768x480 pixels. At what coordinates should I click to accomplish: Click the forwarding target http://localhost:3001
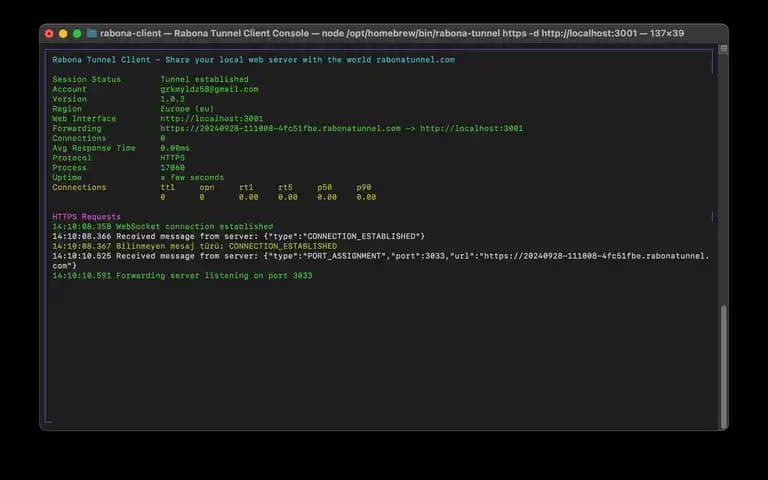pos(472,128)
